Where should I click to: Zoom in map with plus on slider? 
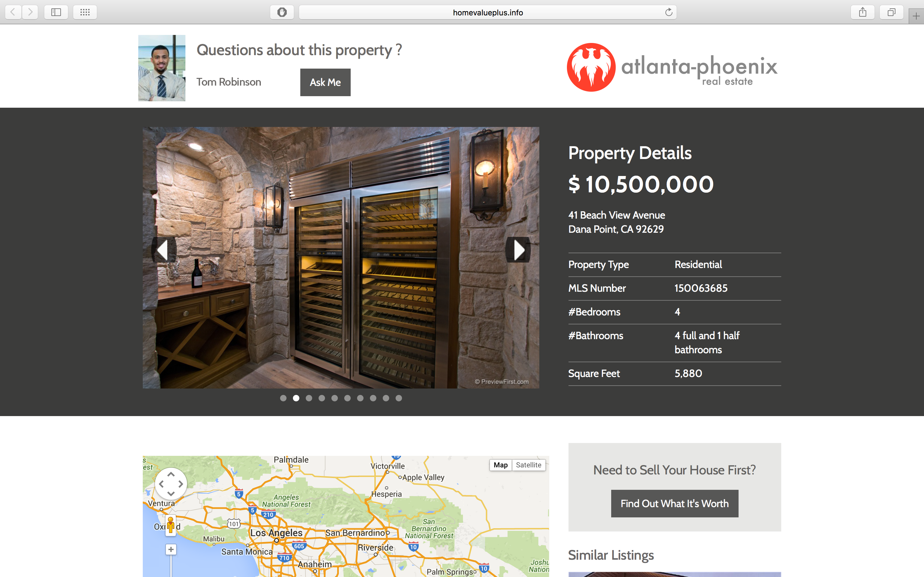[x=171, y=549]
